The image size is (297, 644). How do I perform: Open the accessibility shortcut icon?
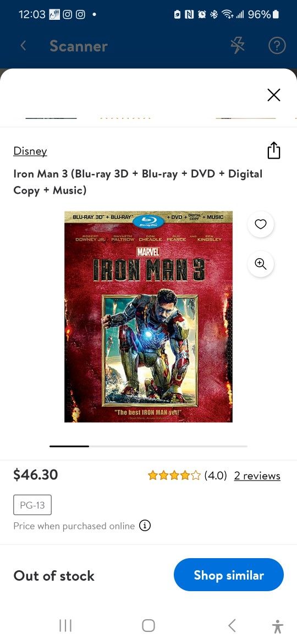tap(278, 626)
